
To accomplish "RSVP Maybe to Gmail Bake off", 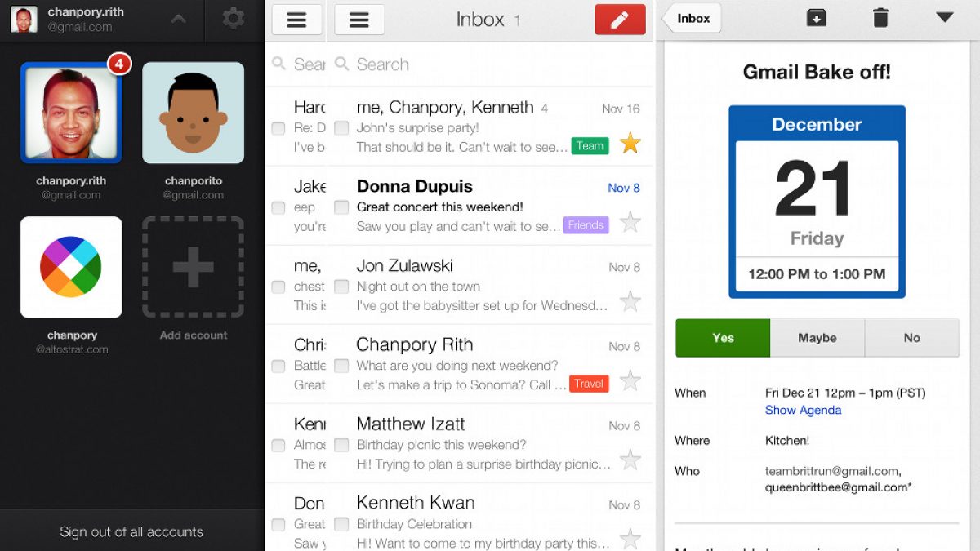I will click(x=817, y=338).
